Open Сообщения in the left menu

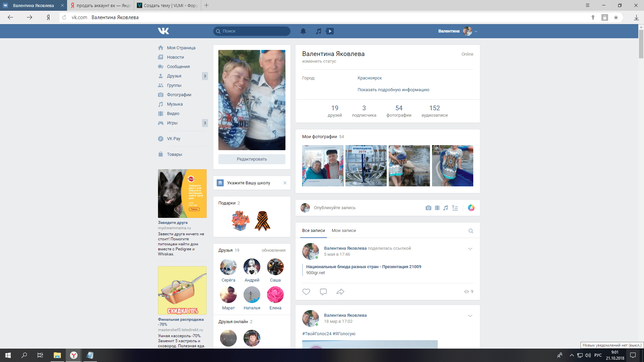click(178, 67)
